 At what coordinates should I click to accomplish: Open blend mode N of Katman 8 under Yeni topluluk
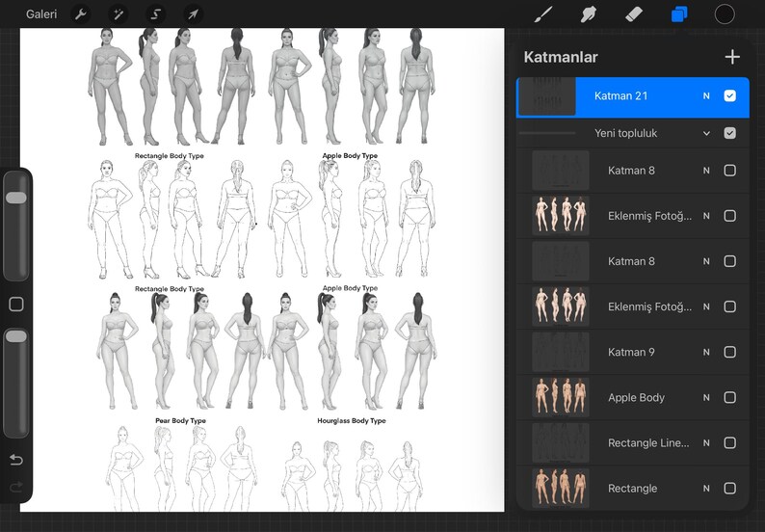tap(706, 171)
